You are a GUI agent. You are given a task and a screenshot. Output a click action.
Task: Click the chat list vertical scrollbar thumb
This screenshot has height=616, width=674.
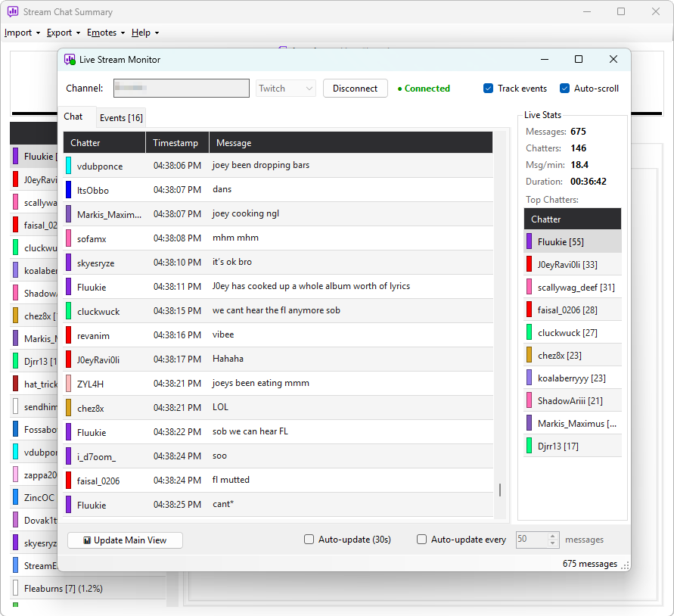[x=500, y=490]
